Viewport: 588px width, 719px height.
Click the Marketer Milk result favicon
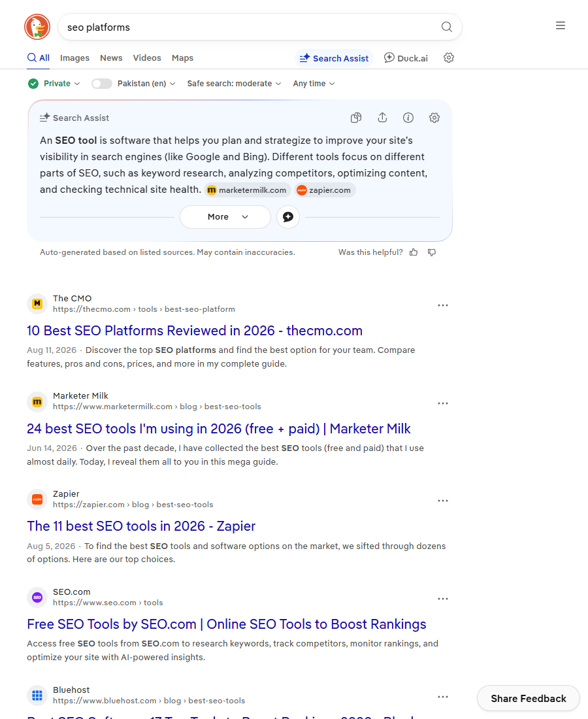37,402
